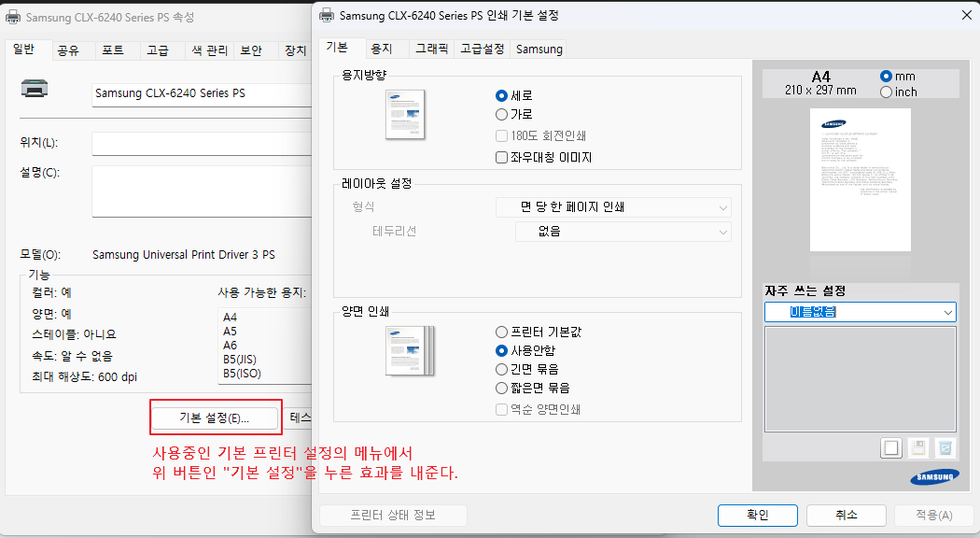Click the delete preset trash icon

click(945, 448)
